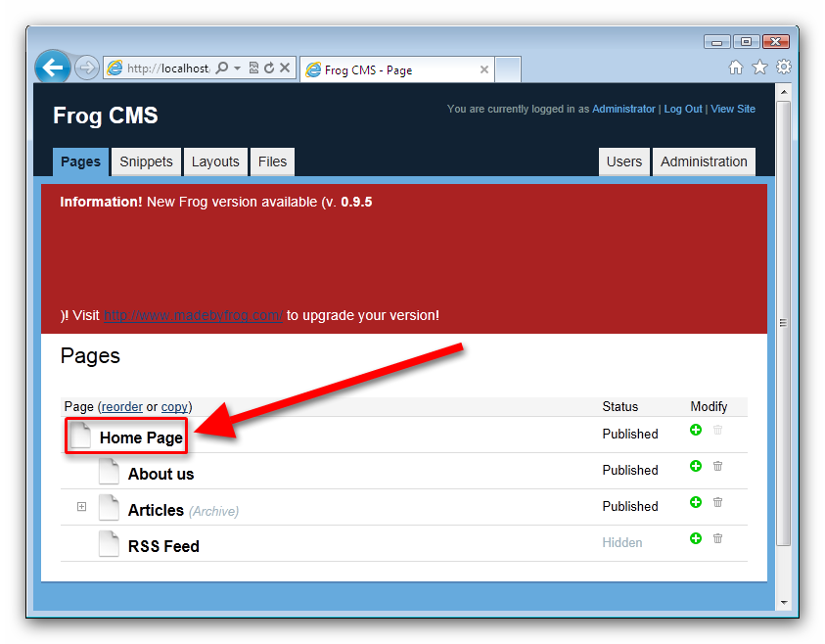Go to the Administration tab
The image size is (825, 644).
point(703,161)
